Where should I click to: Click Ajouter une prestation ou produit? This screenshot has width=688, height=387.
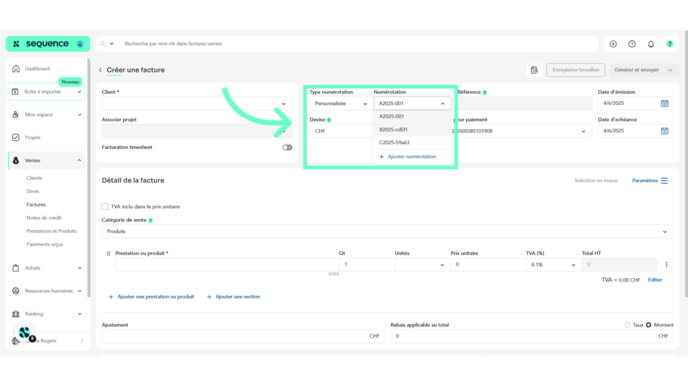(151, 297)
